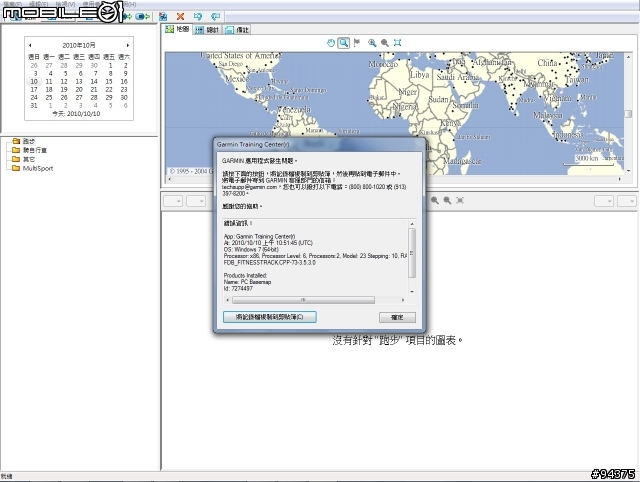Select the hand pan tool above map
The width and height of the screenshot is (640, 482).
pos(331,43)
